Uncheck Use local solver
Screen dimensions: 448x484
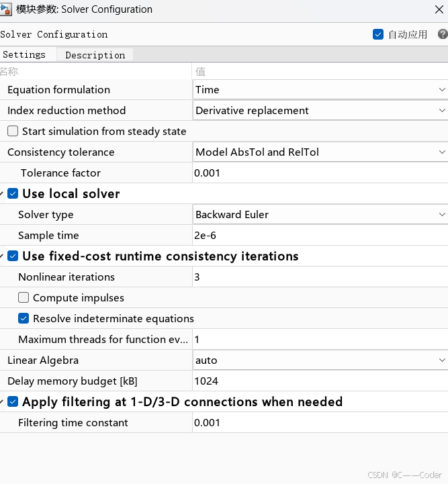click(x=13, y=194)
